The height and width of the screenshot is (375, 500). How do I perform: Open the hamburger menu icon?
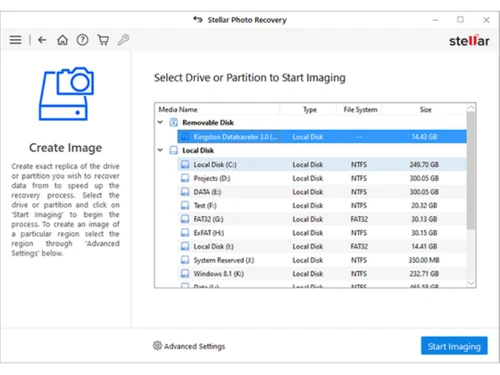click(x=15, y=40)
